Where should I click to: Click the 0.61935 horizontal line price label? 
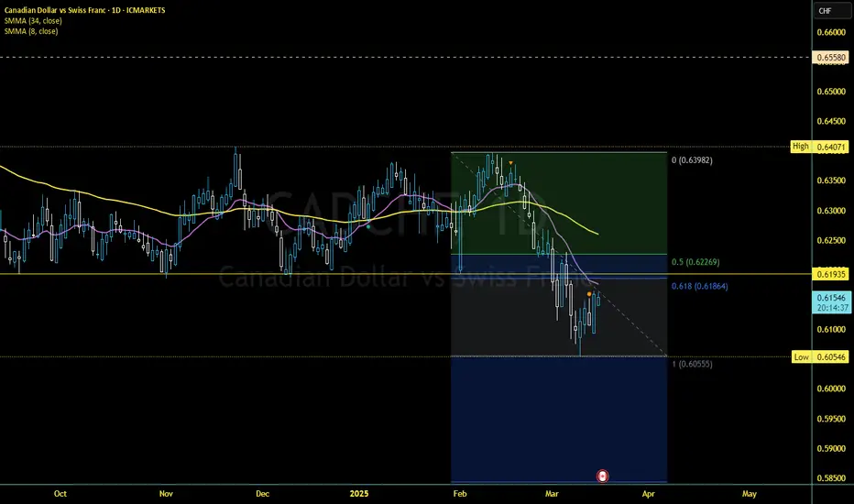click(830, 274)
